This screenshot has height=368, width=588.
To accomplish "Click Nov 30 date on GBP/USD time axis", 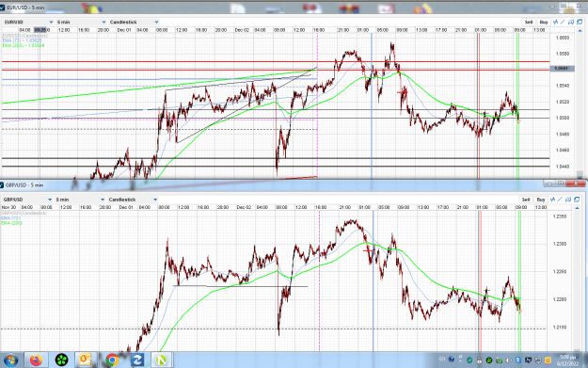I will coord(9,207).
